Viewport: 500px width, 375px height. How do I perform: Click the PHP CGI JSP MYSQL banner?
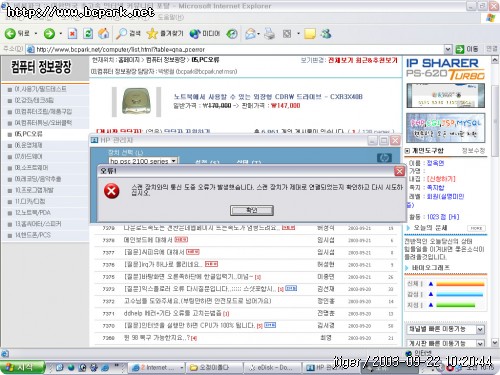(445, 128)
